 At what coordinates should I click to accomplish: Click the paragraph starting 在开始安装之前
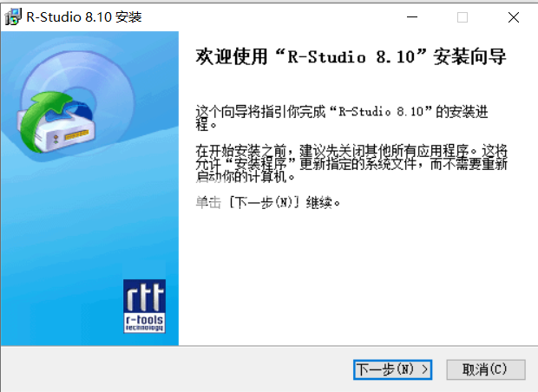tap(351, 164)
